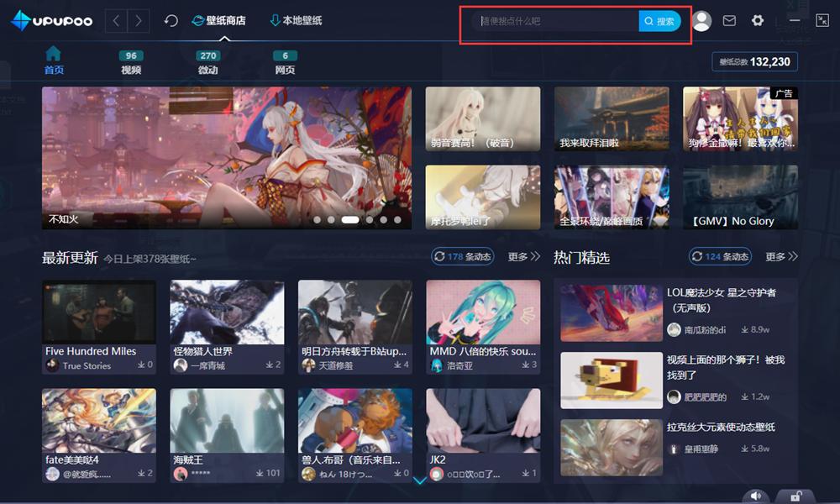Open the 本地壁纸 tab
Screen dimensions: 840x504
(296, 21)
